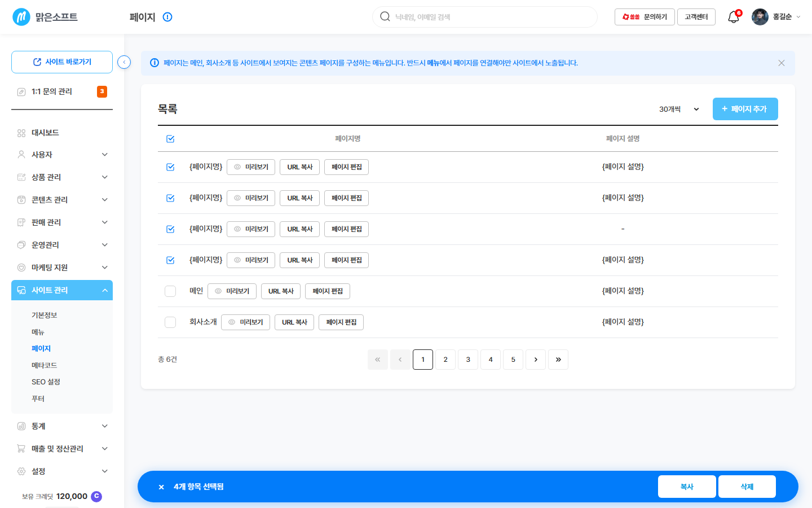Expand the 통계 menu
The width and height of the screenshot is (812, 508).
(x=105, y=426)
